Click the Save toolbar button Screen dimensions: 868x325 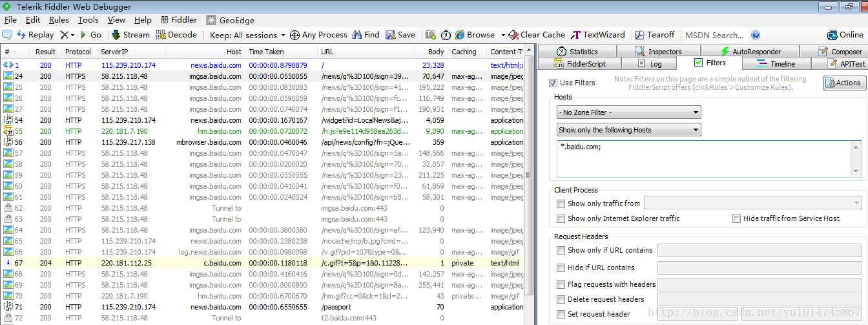coord(400,35)
